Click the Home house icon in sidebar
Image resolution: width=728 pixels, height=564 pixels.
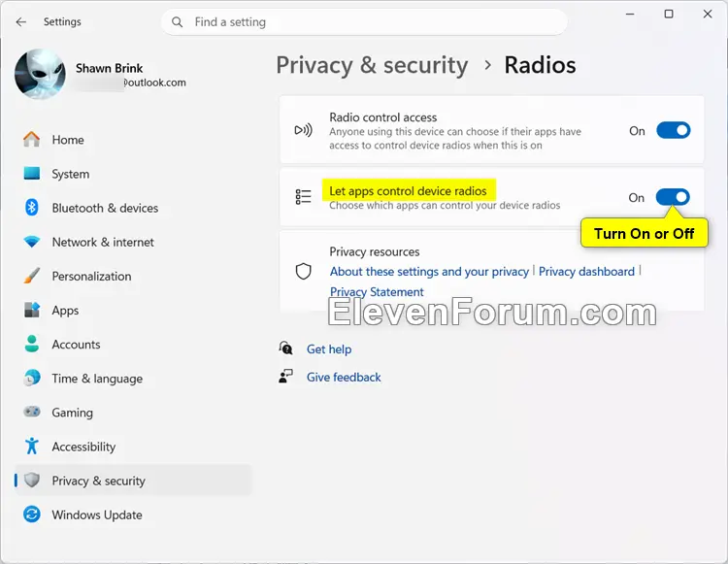pyautogui.click(x=32, y=139)
